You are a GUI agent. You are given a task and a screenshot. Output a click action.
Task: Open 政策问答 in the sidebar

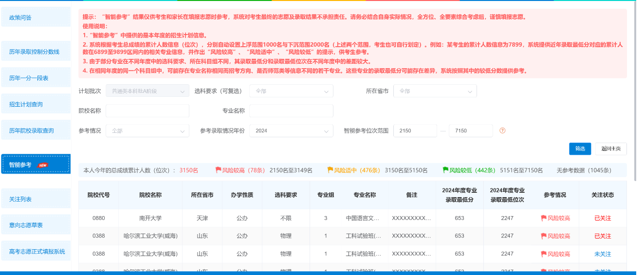tap(36, 17)
